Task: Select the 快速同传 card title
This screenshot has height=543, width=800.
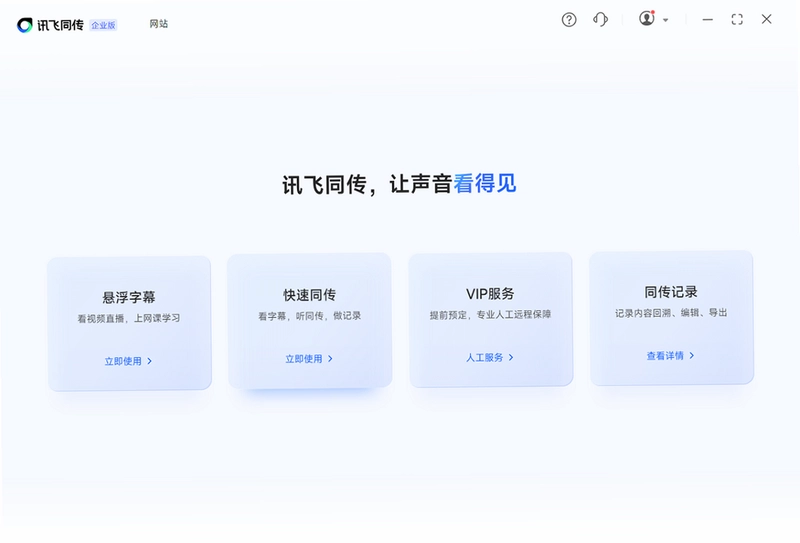Action: [x=310, y=295]
